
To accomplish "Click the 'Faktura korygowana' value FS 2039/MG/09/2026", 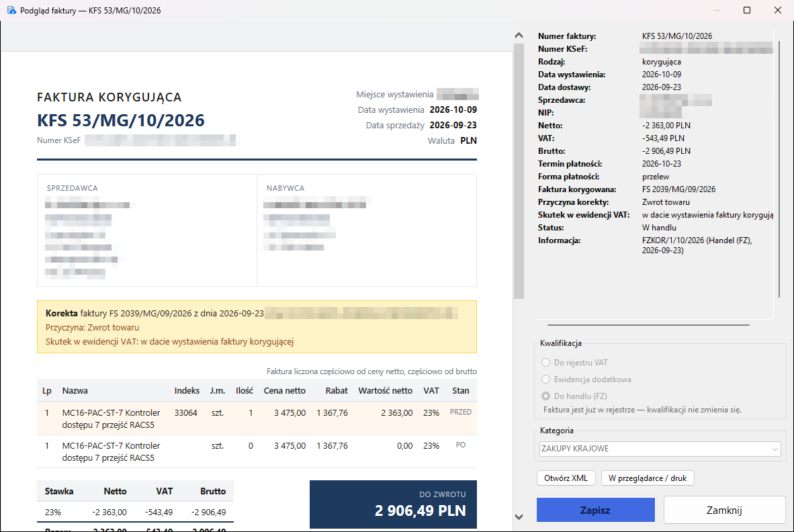I will click(678, 189).
